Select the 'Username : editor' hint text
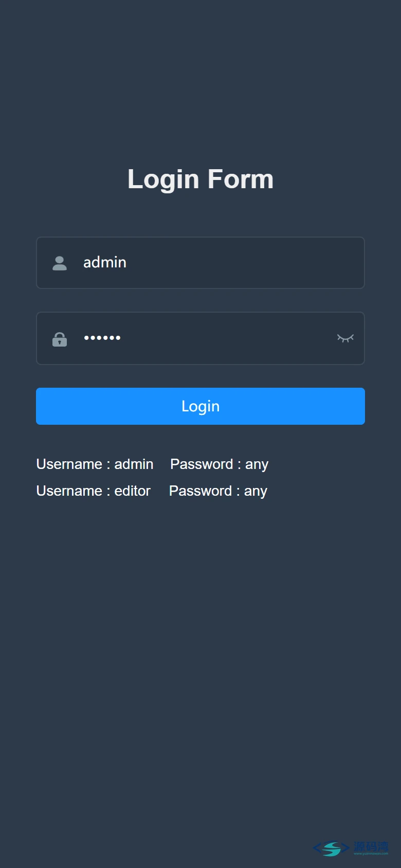 94,491
